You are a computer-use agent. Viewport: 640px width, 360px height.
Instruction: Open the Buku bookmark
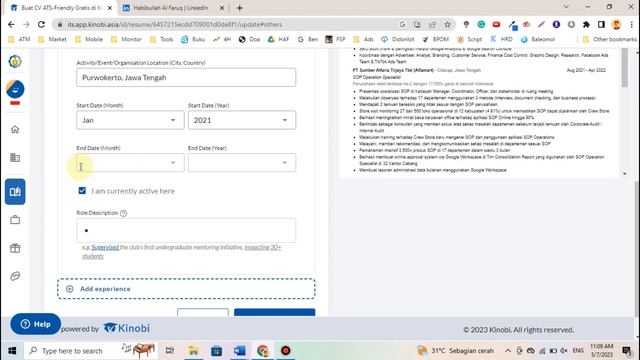pos(193,39)
